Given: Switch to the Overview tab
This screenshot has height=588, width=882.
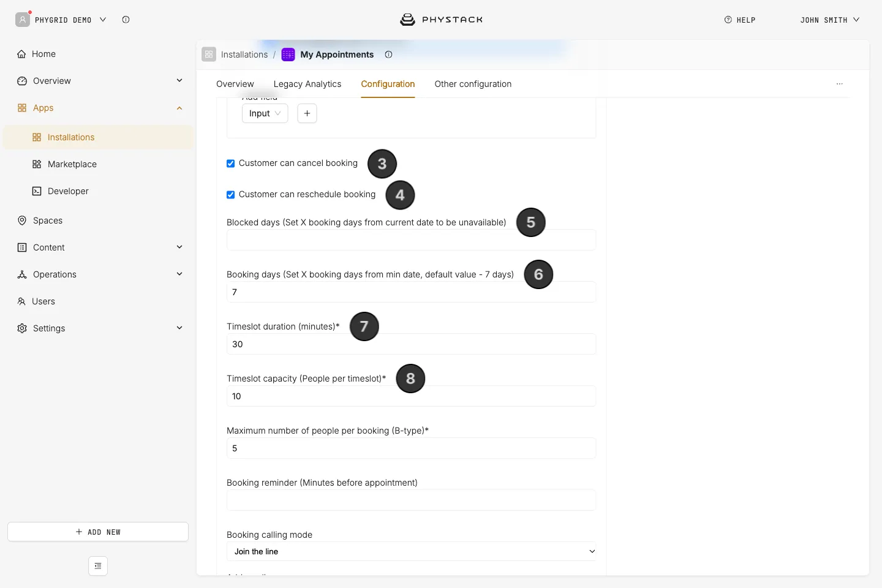Looking at the screenshot, I should click(235, 84).
